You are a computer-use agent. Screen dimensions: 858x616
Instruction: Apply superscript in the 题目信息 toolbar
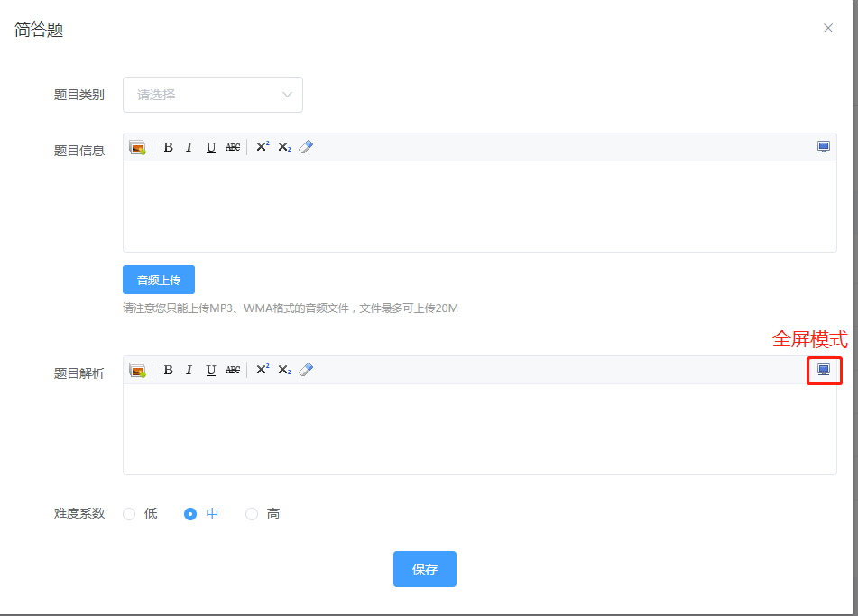tap(262, 146)
